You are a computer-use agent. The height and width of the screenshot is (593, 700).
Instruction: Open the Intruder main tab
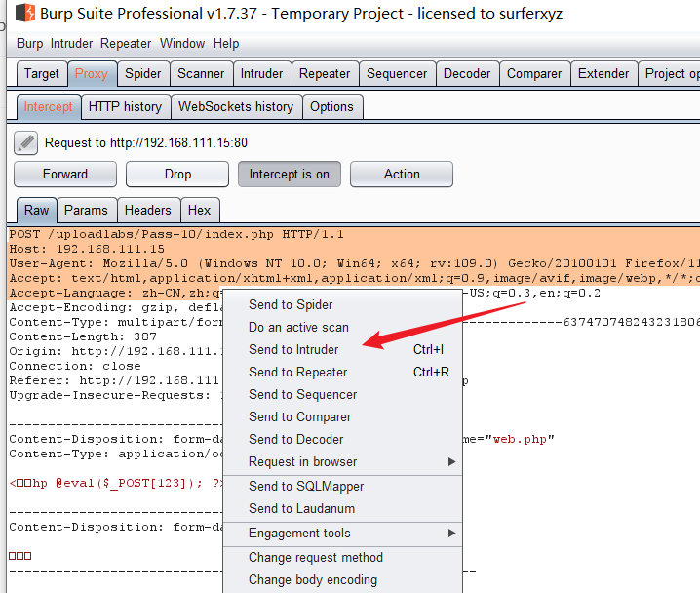coord(261,74)
